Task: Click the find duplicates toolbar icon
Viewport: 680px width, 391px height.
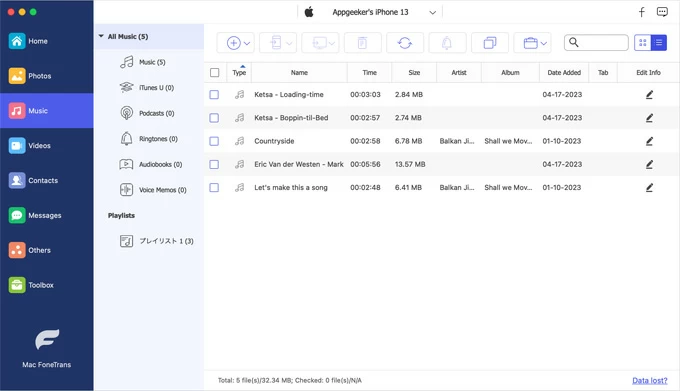Action: [490, 43]
